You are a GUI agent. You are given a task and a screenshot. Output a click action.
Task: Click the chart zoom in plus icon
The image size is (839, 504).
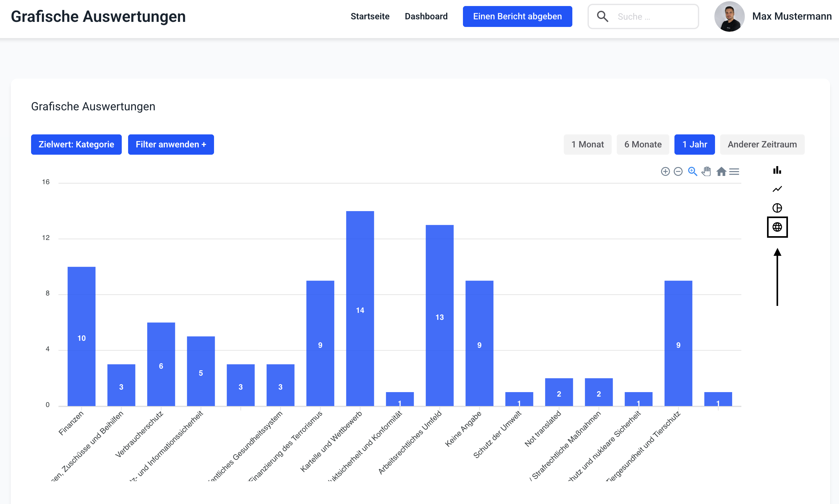pyautogui.click(x=665, y=171)
